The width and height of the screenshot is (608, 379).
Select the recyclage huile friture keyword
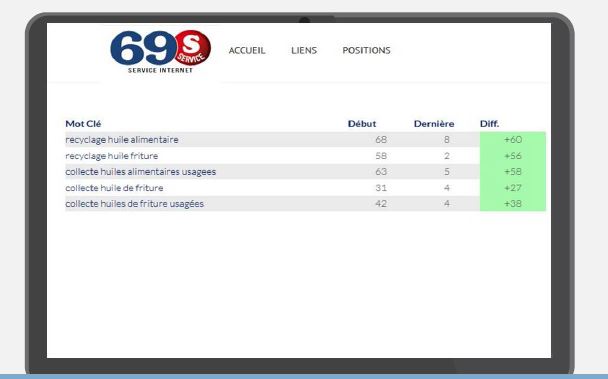point(112,156)
